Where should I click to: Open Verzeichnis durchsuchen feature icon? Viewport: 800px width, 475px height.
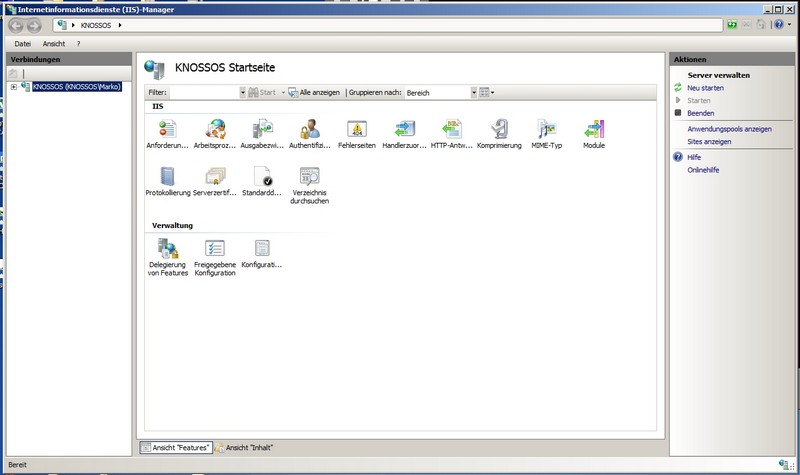coord(309,177)
